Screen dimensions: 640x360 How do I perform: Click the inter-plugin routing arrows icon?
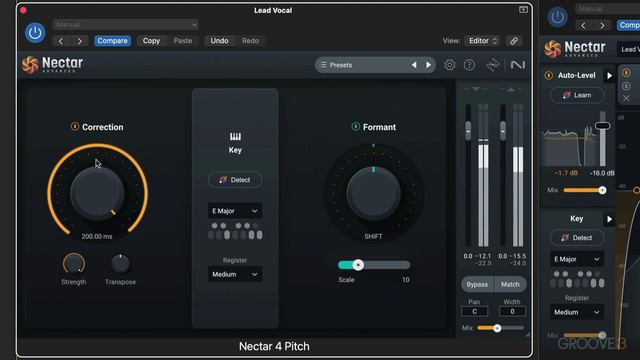point(493,65)
